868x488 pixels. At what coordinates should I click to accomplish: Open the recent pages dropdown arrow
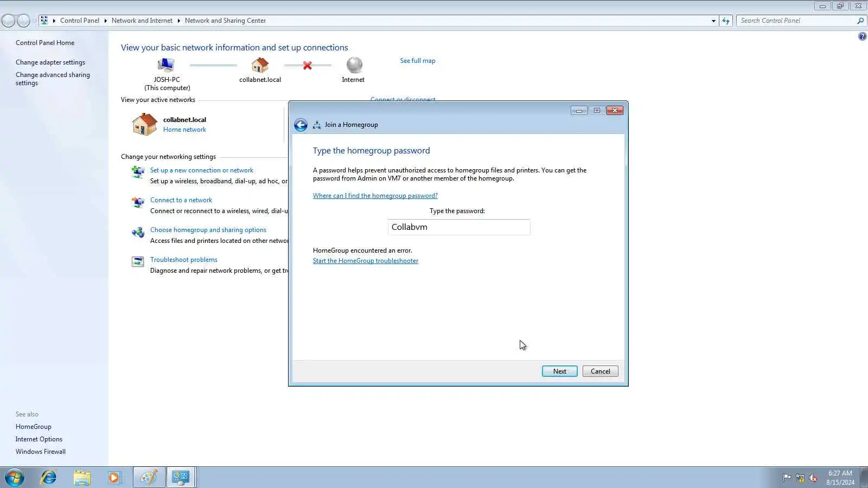pyautogui.click(x=35, y=21)
